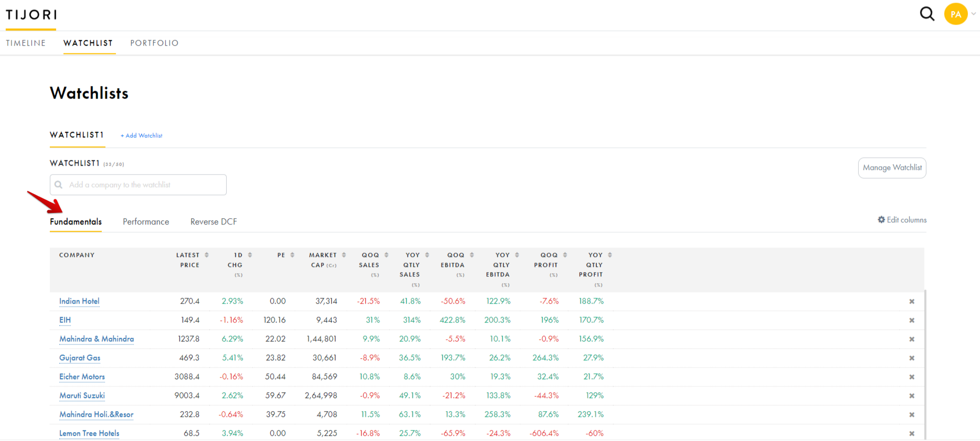Viewport: 980px width, 441px height.
Task: Open the Mahindra & Mahindra company page
Action: click(x=97, y=339)
